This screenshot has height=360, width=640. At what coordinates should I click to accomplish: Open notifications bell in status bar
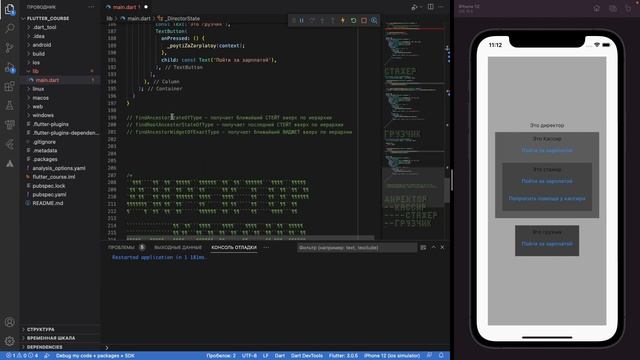click(x=441, y=356)
